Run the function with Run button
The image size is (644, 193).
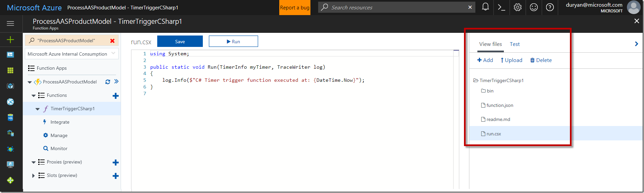point(233,42)
